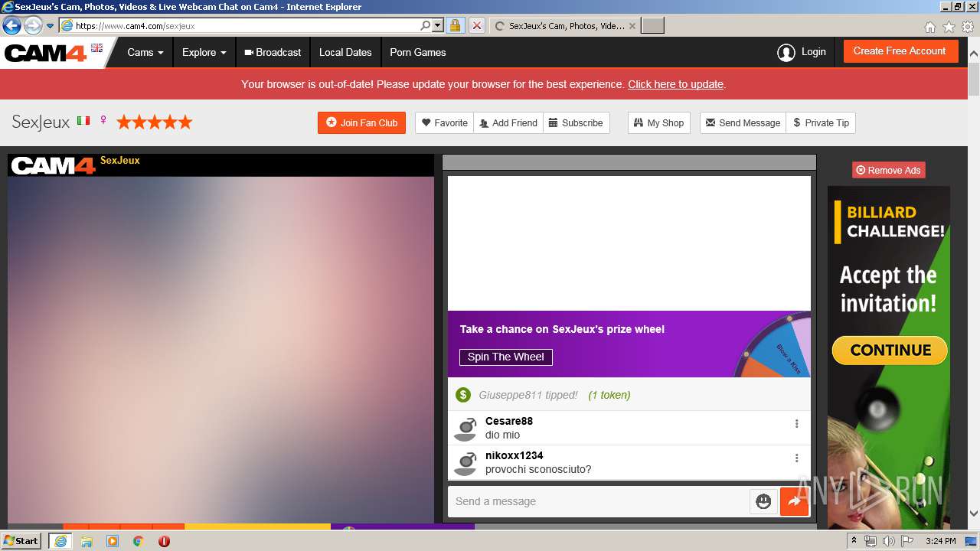Click the Join Fan Club button
The width and height of the screenshot is (980, 551).
(361, 122)
